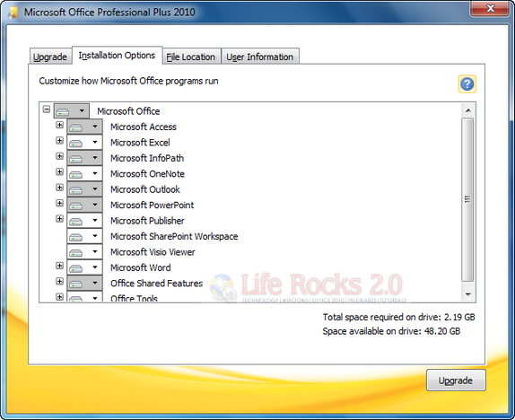Select the Microsoft Excel label

coord(140,143)
